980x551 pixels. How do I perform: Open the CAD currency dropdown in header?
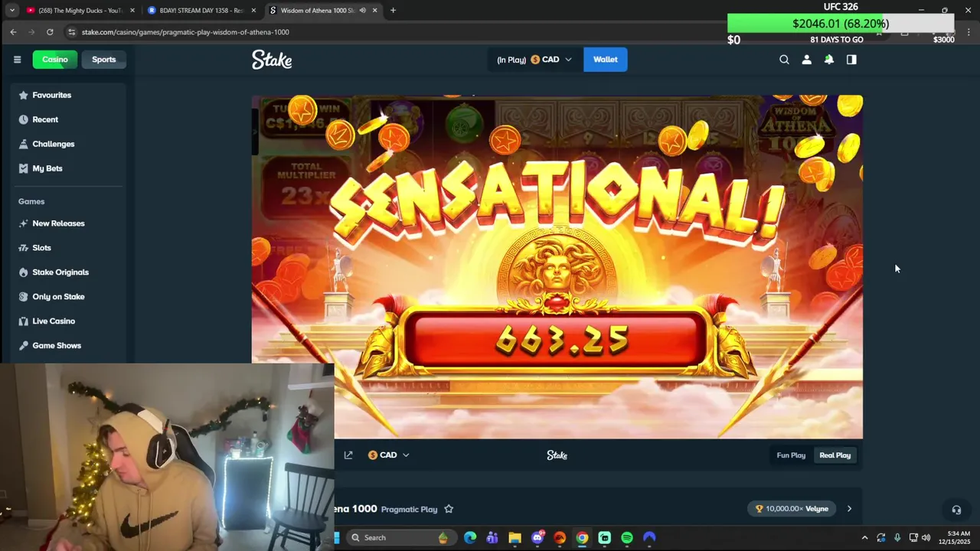coord(551,60)
